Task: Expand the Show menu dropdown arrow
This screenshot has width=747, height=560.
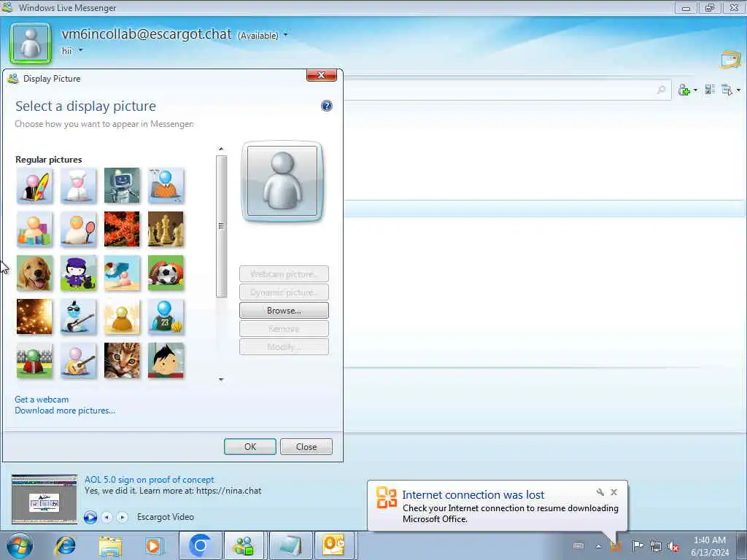Action: coord(738,90)
